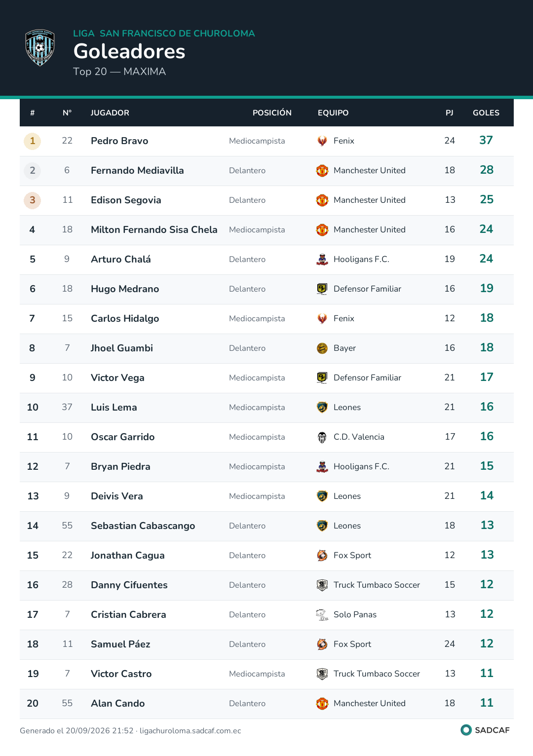Click the ligachuroloma.sadcaf.com.ec footer text

point(190,731)
